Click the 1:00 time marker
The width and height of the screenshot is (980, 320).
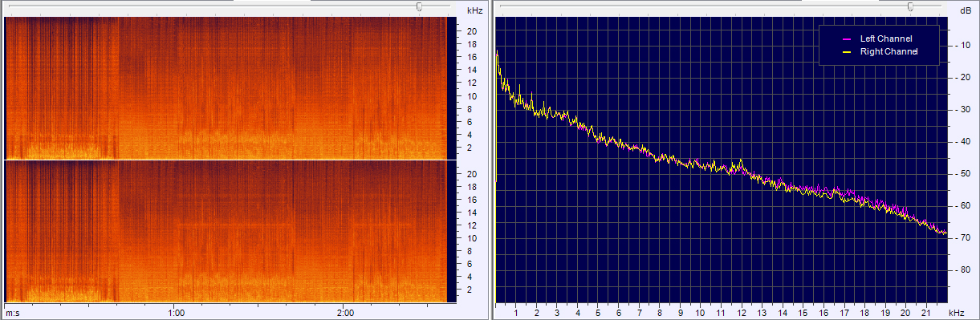click(177, 312)
